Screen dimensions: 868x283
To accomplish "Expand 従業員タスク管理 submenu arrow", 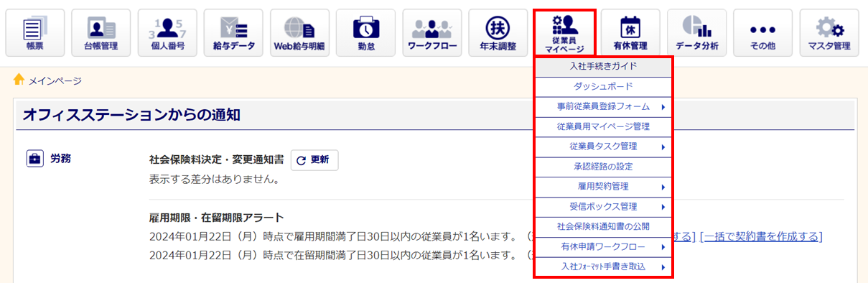I will click(x=663, y=147).
